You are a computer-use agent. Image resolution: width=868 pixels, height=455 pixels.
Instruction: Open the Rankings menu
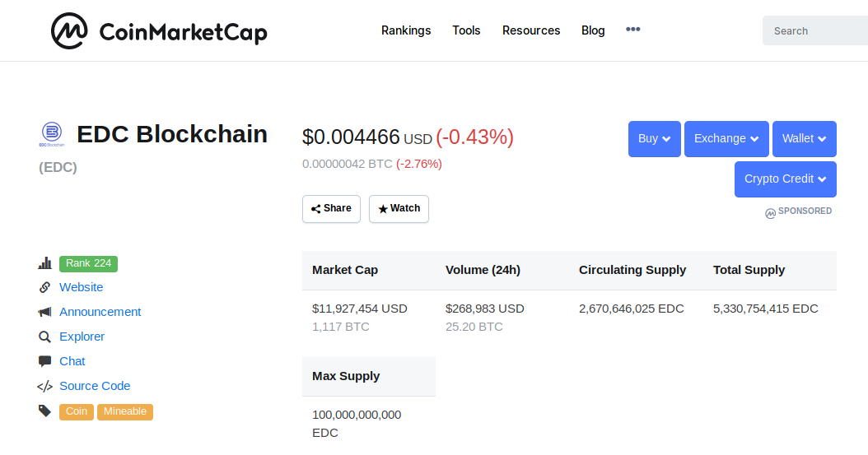[406, 30]
